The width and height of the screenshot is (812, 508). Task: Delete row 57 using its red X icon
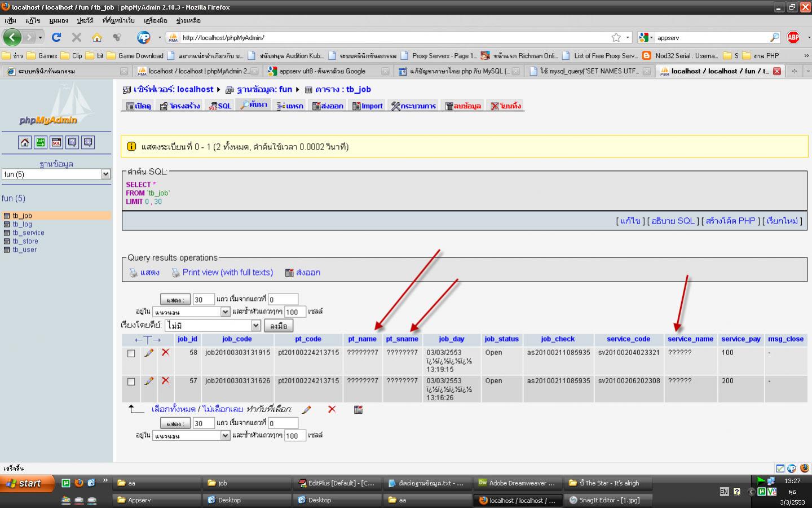pyautogui.click(x=165, y=381)
